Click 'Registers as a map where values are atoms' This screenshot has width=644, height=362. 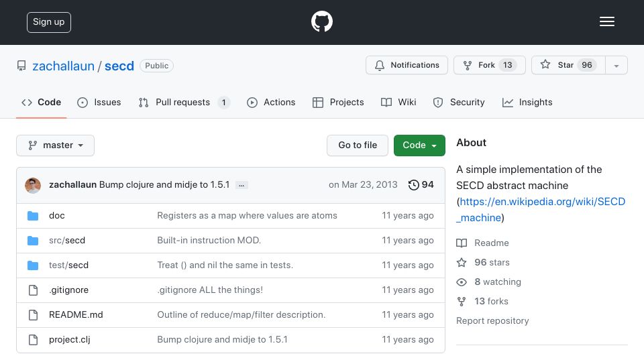point(248,215)
